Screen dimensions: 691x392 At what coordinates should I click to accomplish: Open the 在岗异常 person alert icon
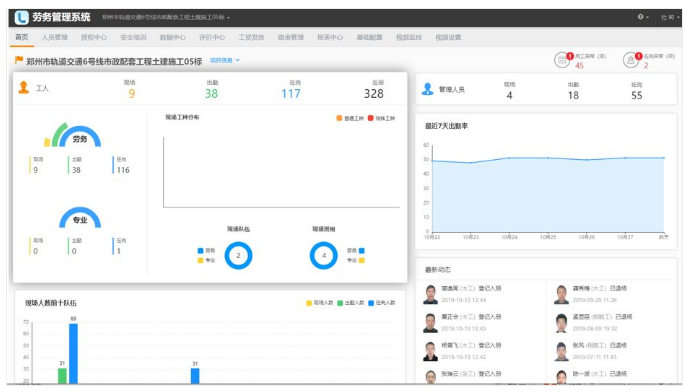tap(631, 60)
